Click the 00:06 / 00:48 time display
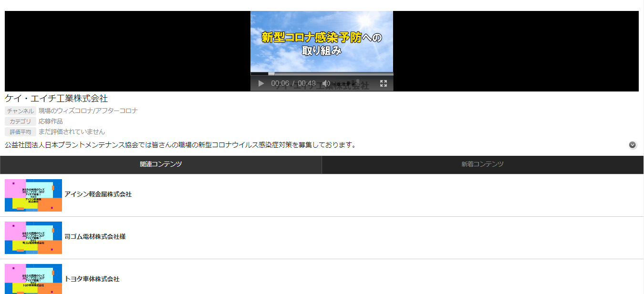Image resolution: width=644 pixels, height=294 pixels. pos(293,83)
